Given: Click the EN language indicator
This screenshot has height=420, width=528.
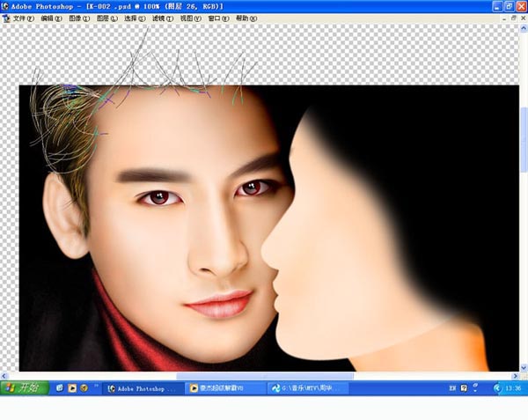Looking at the screenshot, I should [x=452, y=388].
